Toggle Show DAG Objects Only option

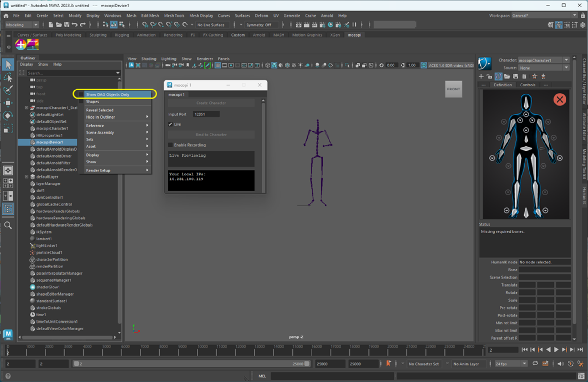pyautogui.click(x=108, y=94)
